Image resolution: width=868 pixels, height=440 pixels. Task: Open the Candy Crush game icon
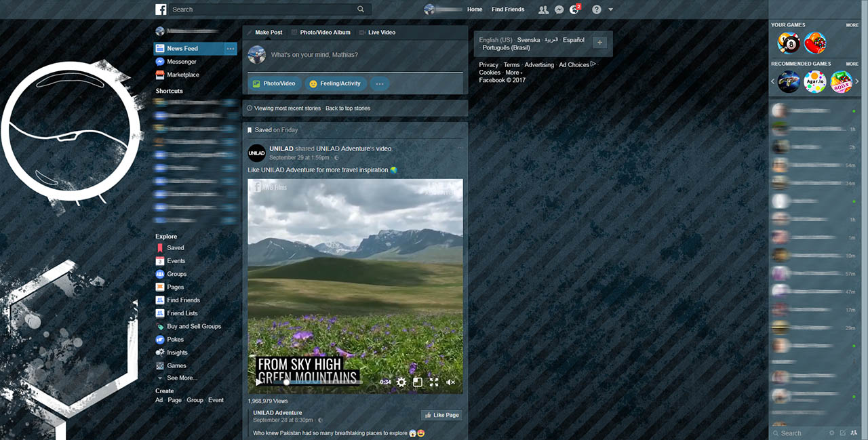[x=814, y=43]
